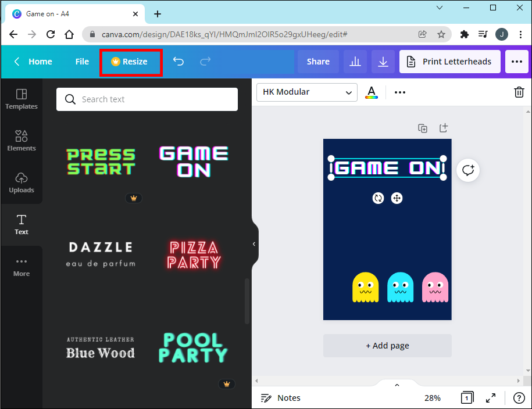532x409 pixels.
Task: Open the File menu
Action: 82,62
